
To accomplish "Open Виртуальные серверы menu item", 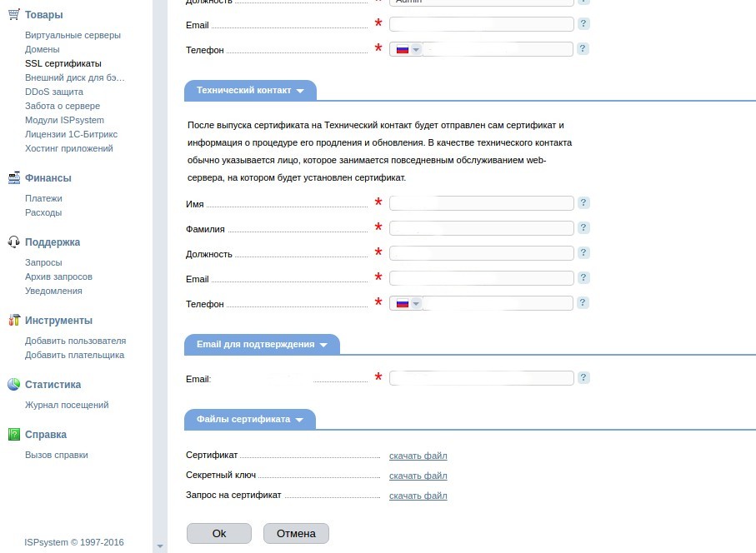I will [73, 35].
